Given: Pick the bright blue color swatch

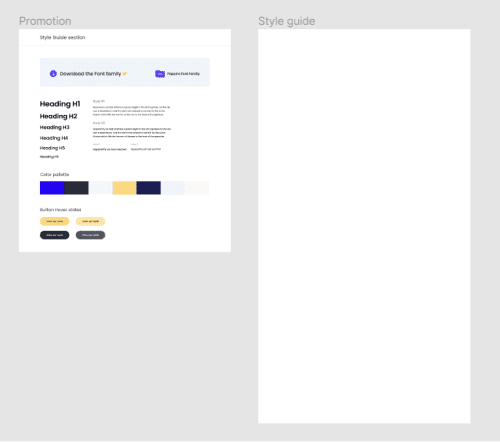Looking at the screenshot, I should (x=52, y=188).
